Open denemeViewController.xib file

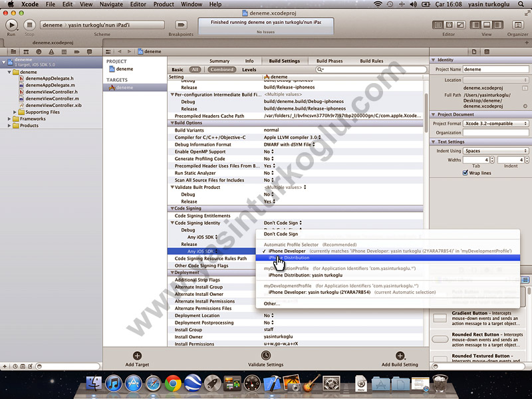coord(54,105)
